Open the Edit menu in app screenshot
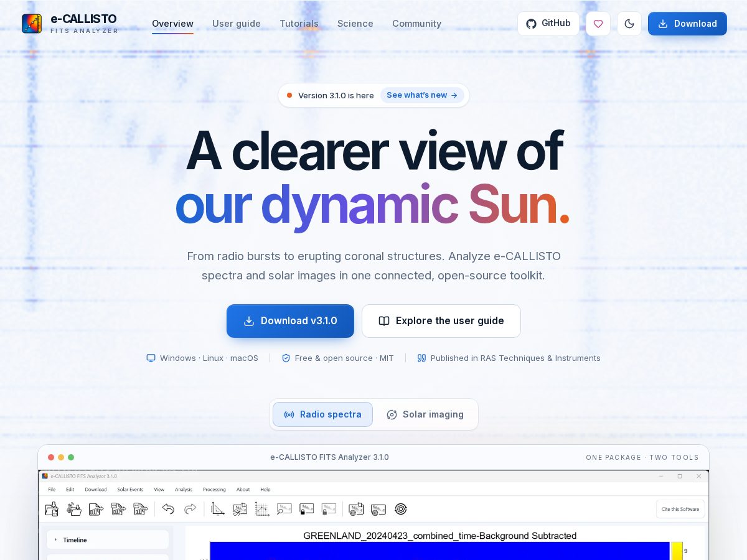The height and width of the screenshot is (560, 747). click(x=70, y=490)
